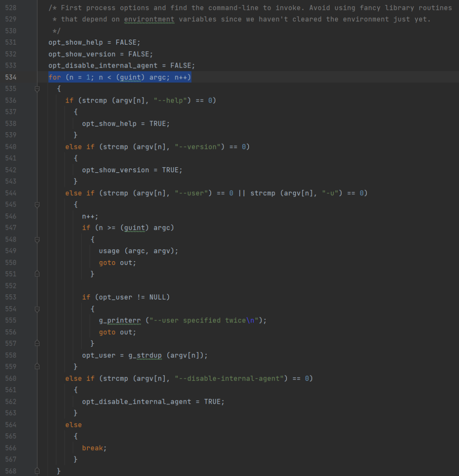Click the misspelled word "environtment" in the comment
The height and width of the screenshot is (476, 459).
pos(149,19)
